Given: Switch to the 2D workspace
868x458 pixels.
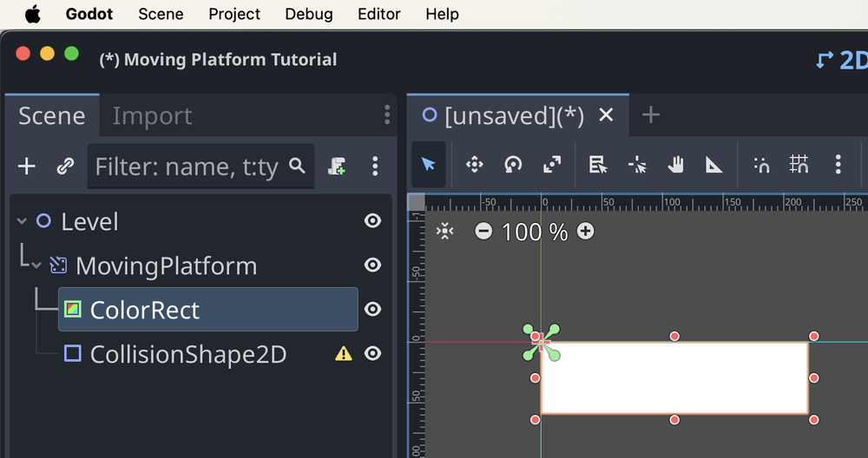Looking at the screenshot, I should [843, 60].
